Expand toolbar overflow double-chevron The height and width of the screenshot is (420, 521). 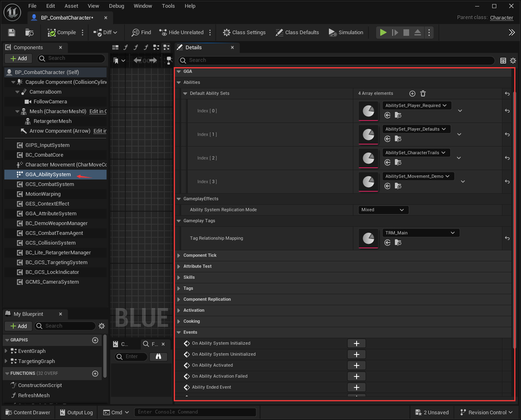(512, 32)
